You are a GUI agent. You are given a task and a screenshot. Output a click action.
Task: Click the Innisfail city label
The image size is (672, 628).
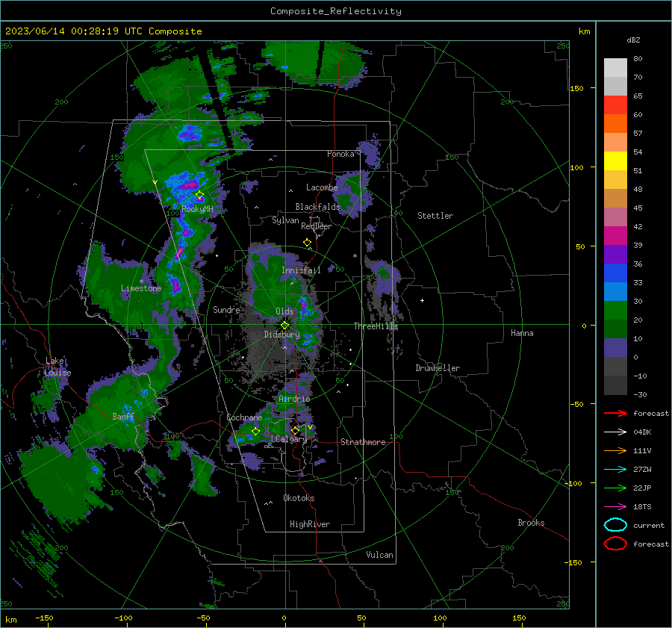pos(301,270)
